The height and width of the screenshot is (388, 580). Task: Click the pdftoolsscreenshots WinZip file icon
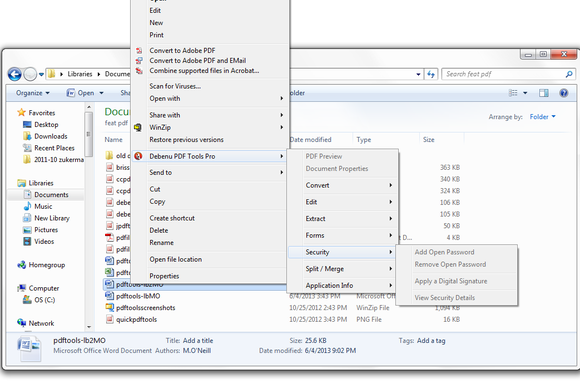coord(109,307)
